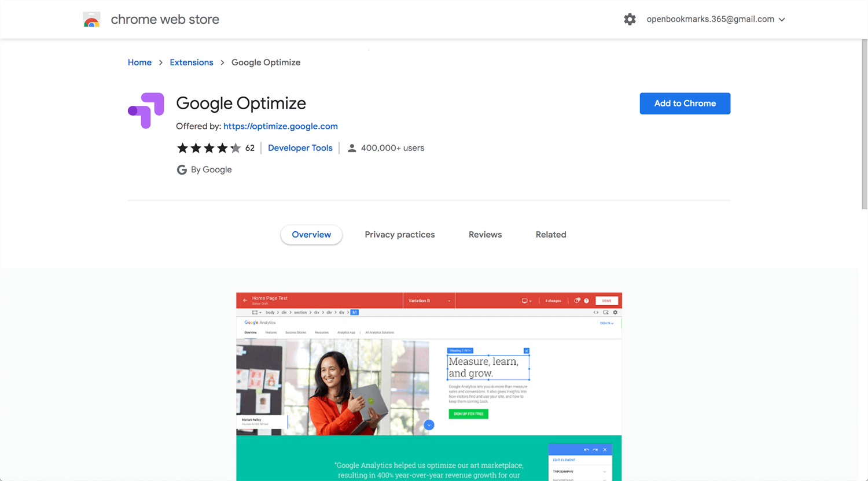Click the Add to Chrome button
Screen dimensions: 868x481
coord(685,103)
